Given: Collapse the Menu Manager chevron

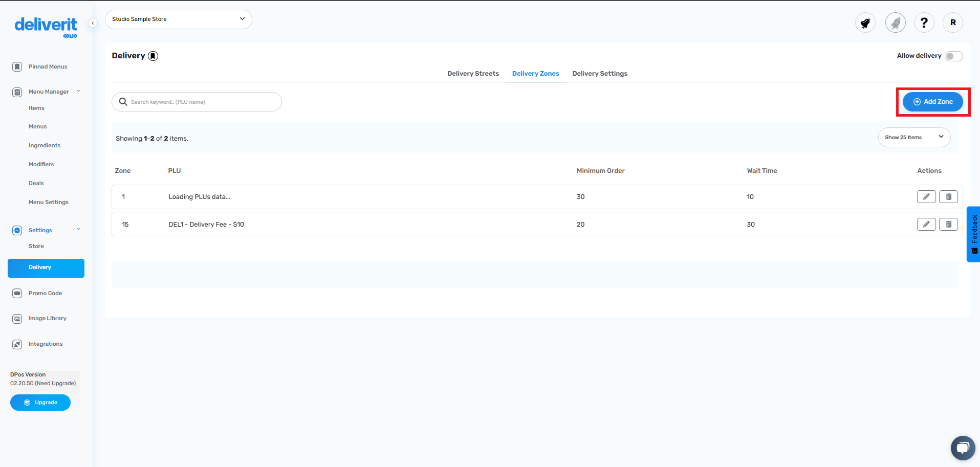Looking at the screenshot, I should (x=78, y=91).
